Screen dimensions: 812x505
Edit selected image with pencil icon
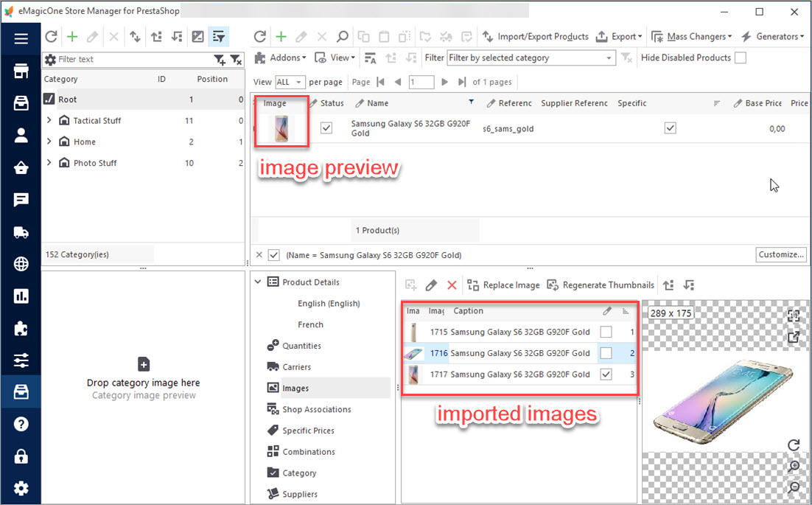pyautogui.click(x=431, y=285)
